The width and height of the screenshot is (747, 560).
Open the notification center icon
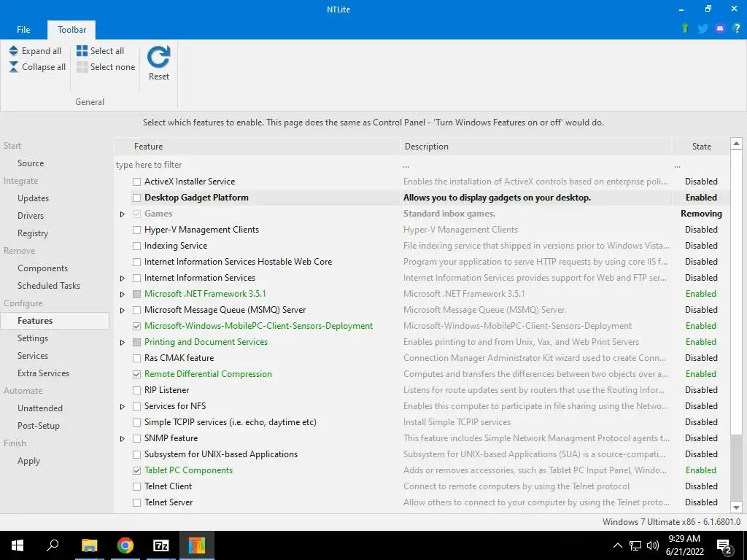(x=724, y=546)
